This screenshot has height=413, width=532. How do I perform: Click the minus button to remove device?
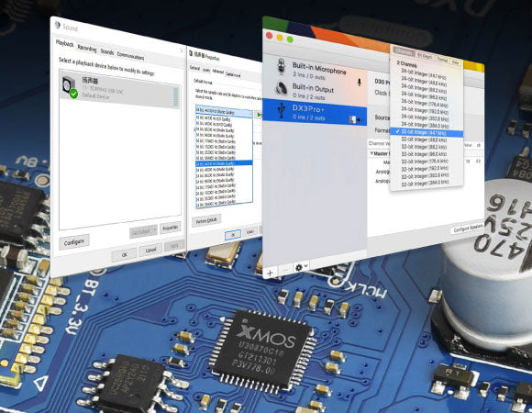(285, 270)
